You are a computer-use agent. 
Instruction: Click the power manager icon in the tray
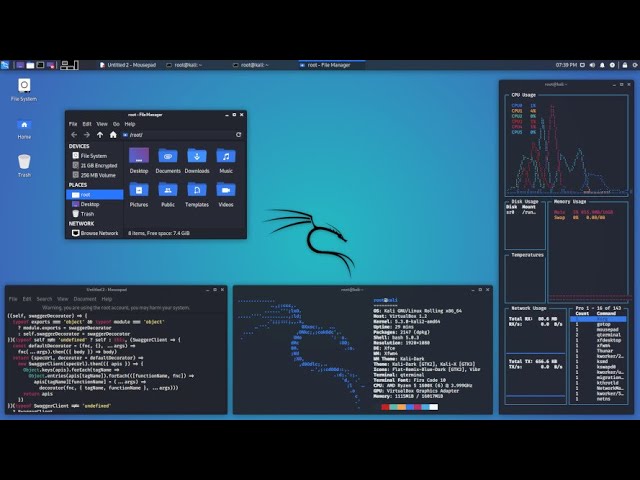(x=612, y=65)
